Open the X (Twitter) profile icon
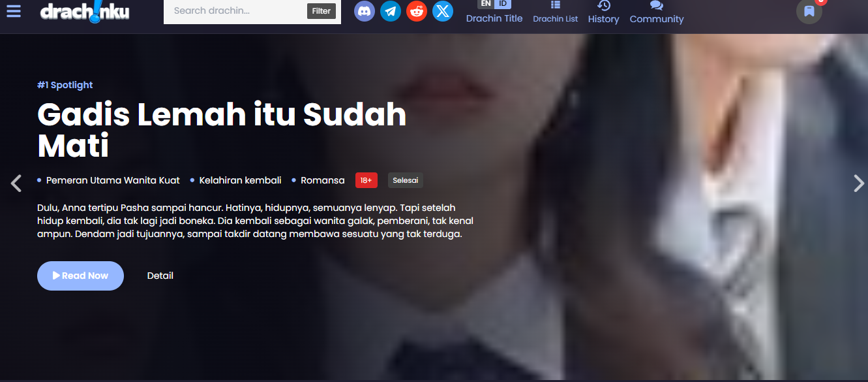This screenshot has width=868, height=382. 443,11
